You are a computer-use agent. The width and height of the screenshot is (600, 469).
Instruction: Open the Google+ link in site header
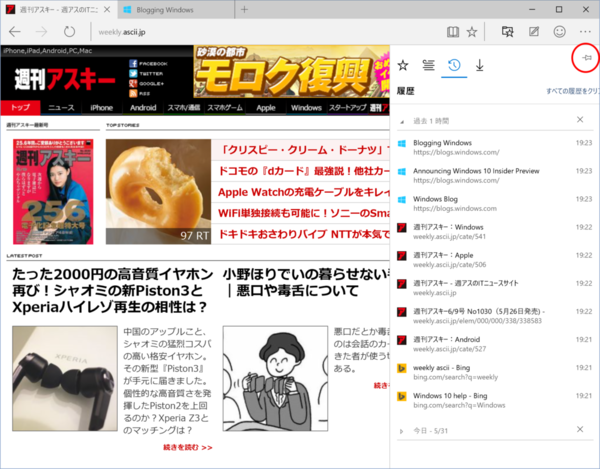147,83
